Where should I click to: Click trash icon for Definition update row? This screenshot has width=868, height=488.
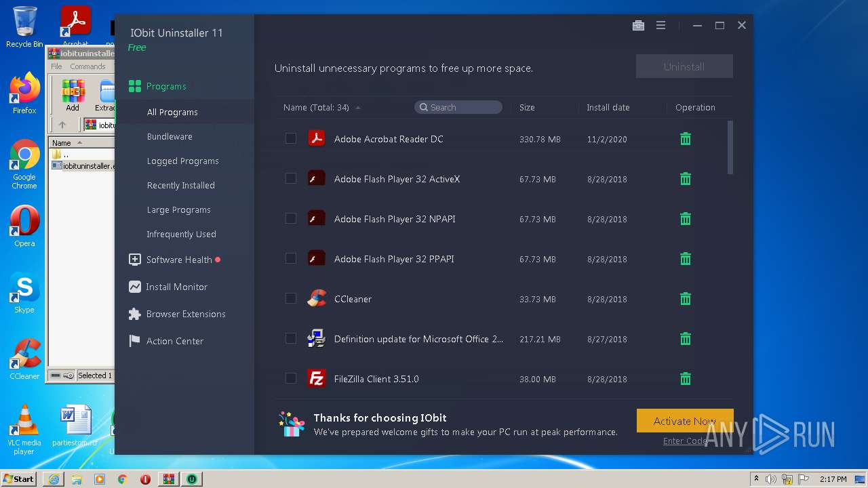686,339
